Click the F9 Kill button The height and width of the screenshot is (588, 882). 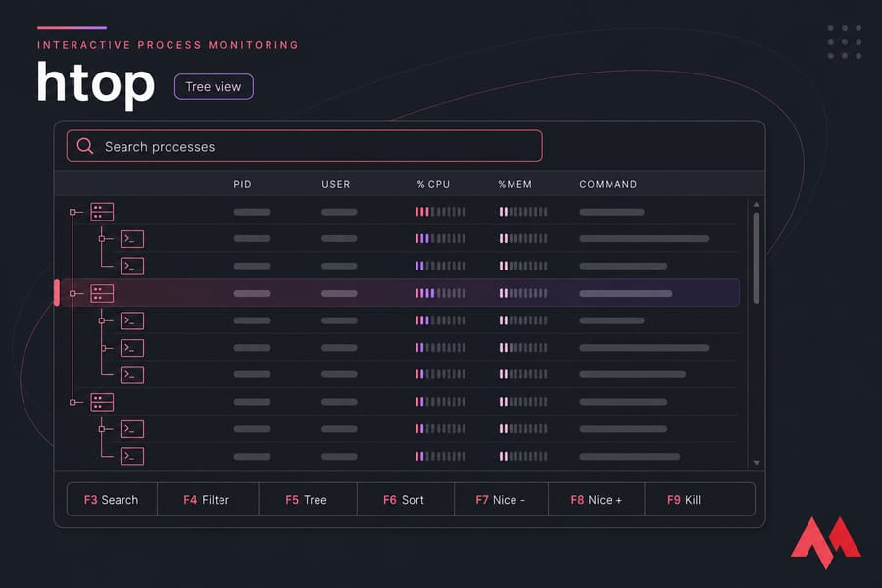pos(699,500)
